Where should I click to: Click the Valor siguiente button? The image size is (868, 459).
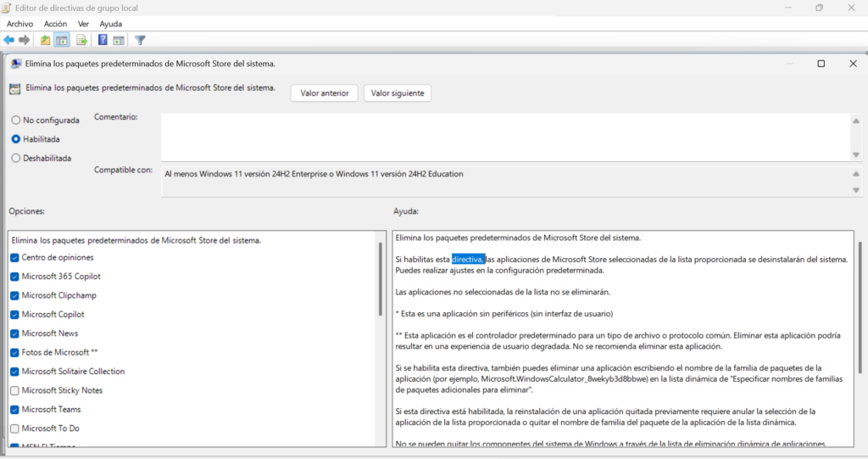click(x=398, y=93)
